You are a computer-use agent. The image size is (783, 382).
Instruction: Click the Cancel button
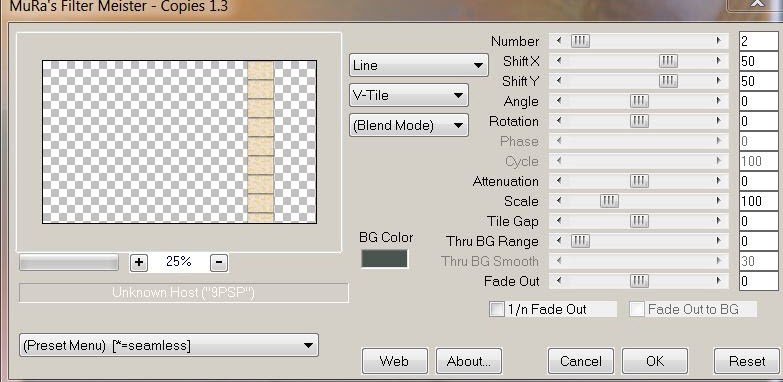click(581, 361)
